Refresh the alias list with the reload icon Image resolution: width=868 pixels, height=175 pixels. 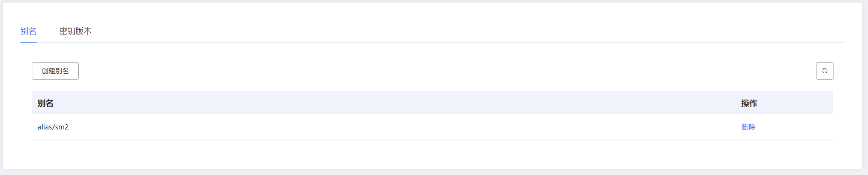tap(825, 71)
